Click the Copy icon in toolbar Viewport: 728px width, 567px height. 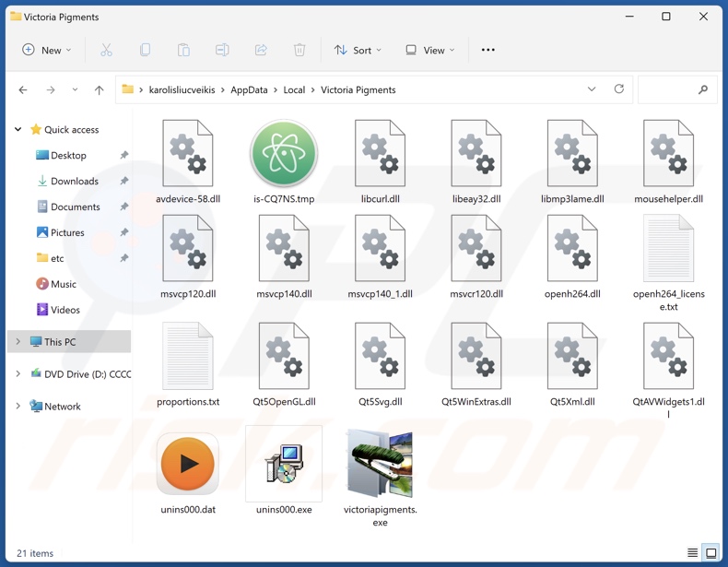tap(145, 50)
